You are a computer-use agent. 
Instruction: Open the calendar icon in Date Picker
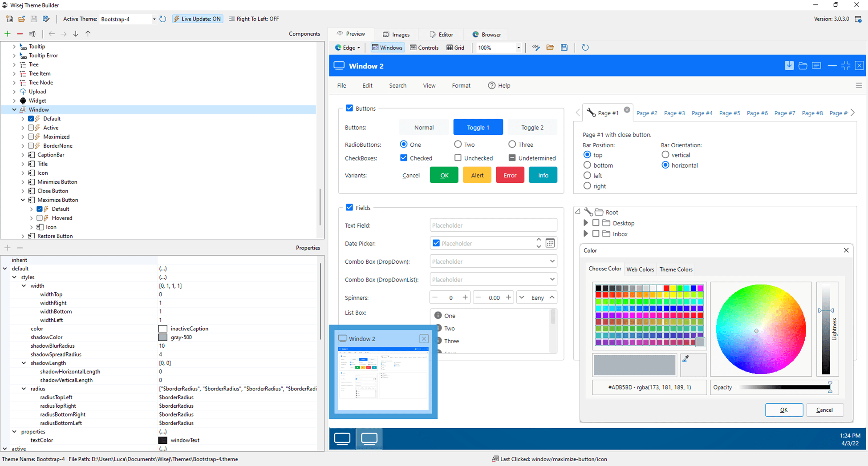coord(550,243)
